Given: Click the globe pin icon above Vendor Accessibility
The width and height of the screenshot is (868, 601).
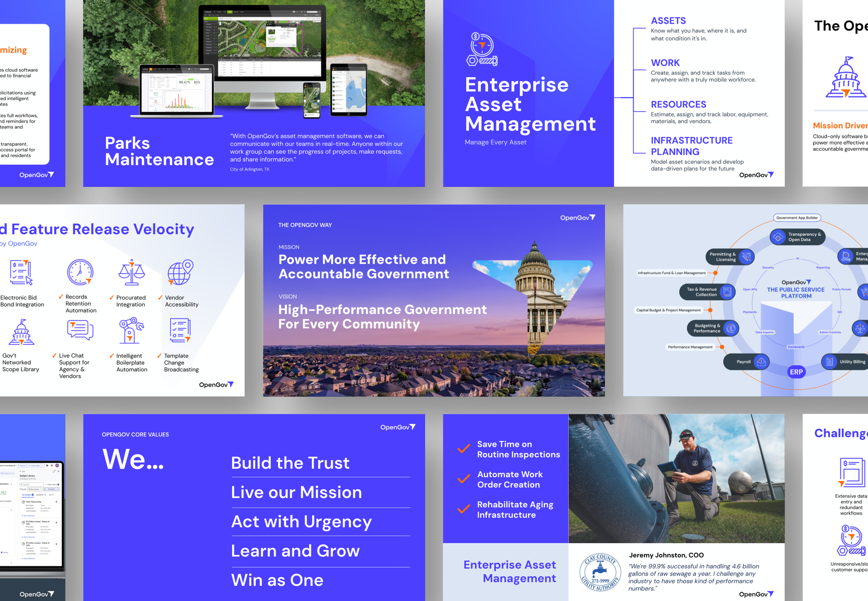Looking at the screenshot, I should [x=181, y=272].
